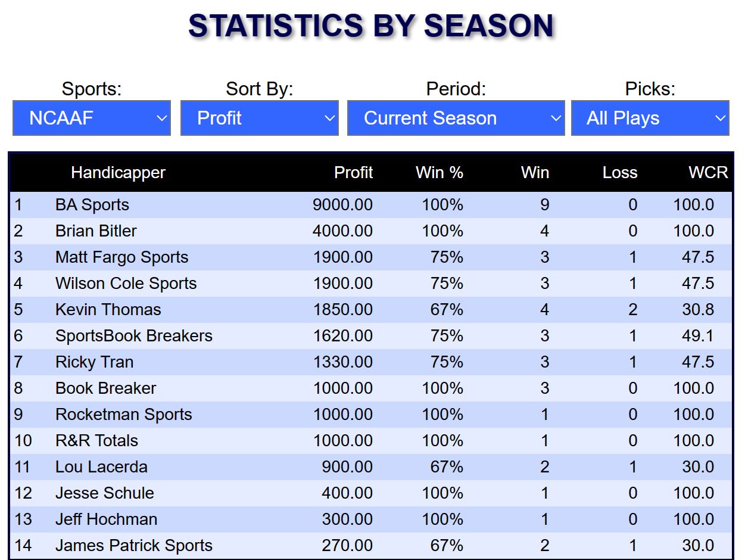The image size is (745, 560).
Task: Click Ricky Tran in the rankings
Action: [x=94, y=362]
